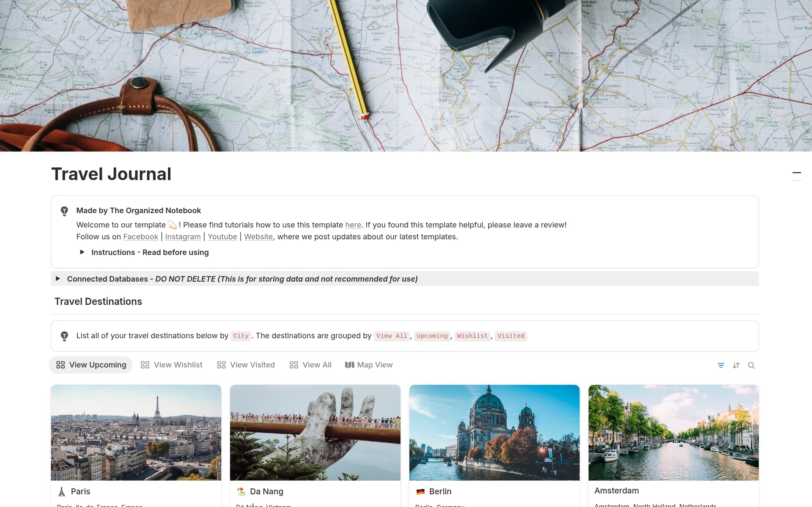812x507 pixels.
Task: Switch to the View All tab
Action: pyautogui.click(x=316, y=364)
